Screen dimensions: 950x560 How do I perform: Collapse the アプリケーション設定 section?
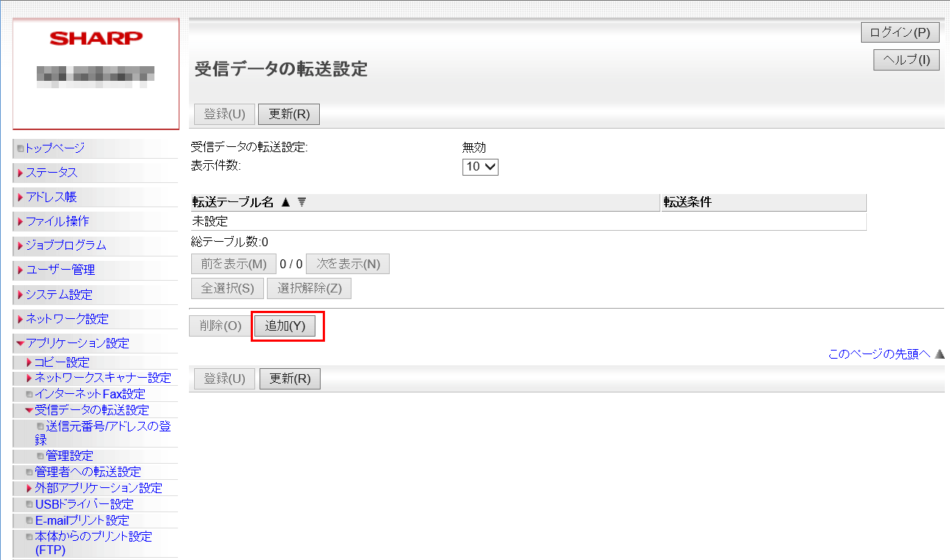point(77,343)
